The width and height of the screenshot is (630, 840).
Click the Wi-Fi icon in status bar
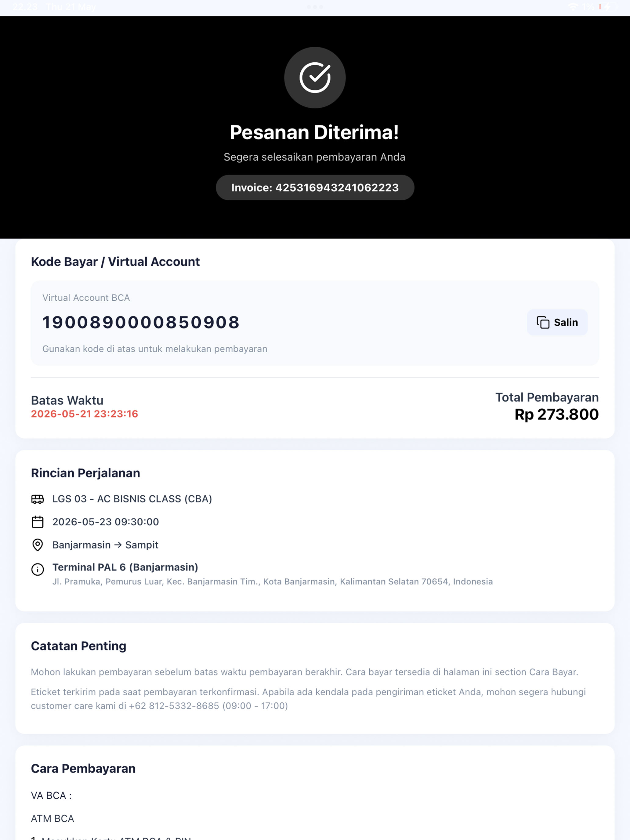tap(573, 7)
